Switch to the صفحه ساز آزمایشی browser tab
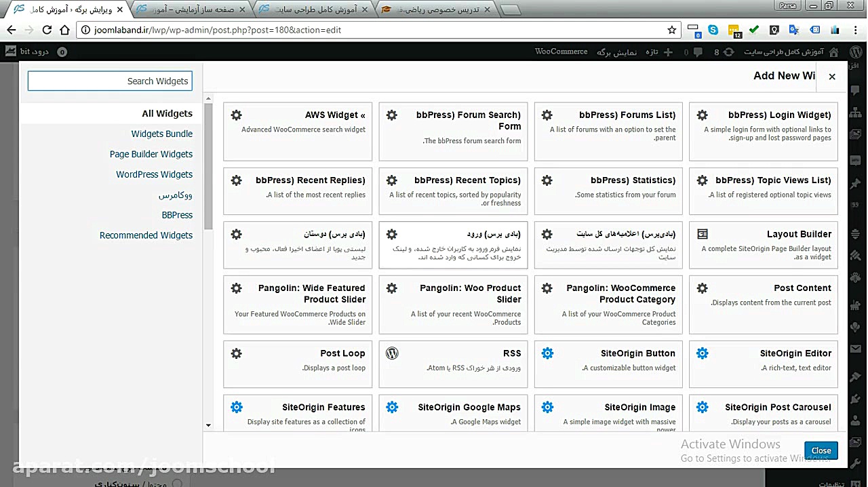Viewport: 868px width, 487px height. point(191,9)
